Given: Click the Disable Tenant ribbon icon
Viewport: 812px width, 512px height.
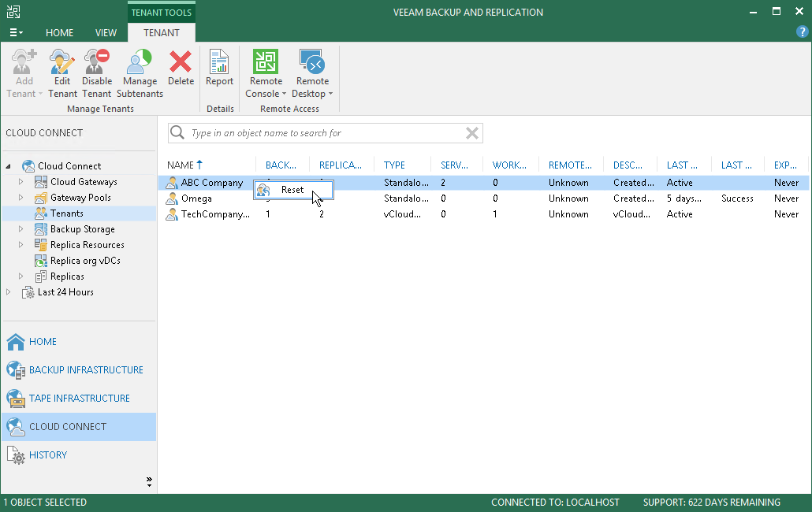Looking at the screenshot, I should [97, 62].
